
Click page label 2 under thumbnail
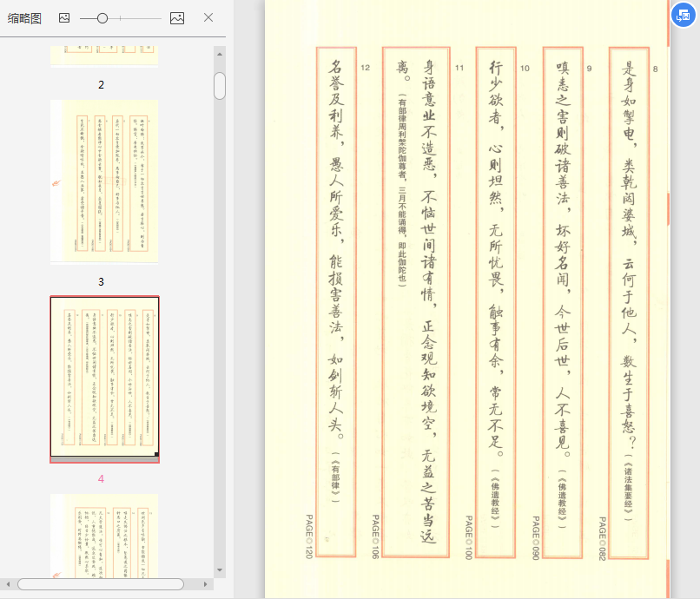click(x=102, y=85)
